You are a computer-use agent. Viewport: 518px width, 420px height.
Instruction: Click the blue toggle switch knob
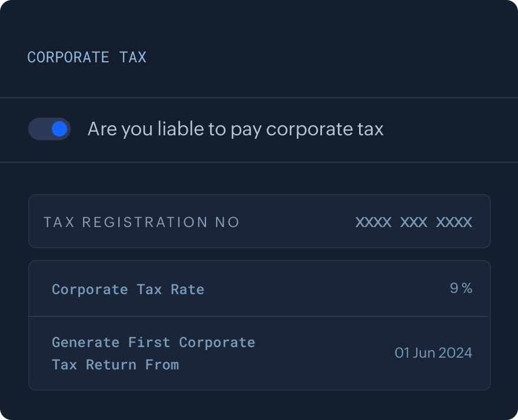(58, 129)
